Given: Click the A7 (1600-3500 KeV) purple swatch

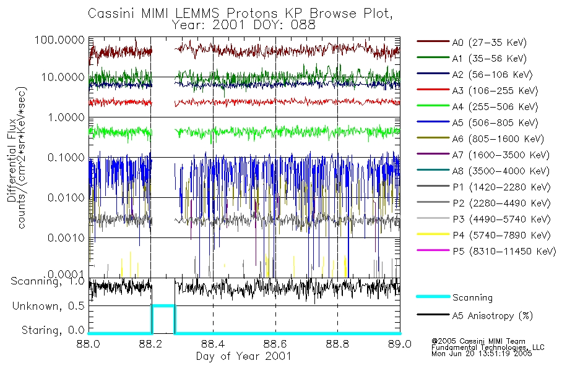Looking at the screenshot, I should (x=433, y=153).
